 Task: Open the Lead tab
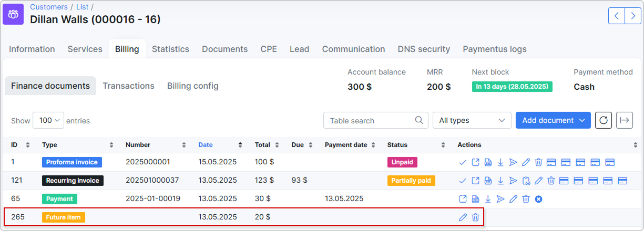299,49
